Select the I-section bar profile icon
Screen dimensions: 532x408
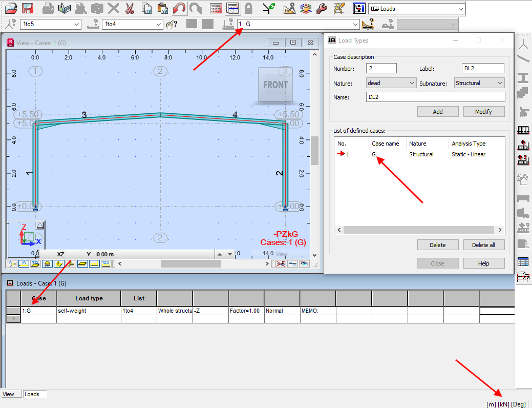[523, 78]
